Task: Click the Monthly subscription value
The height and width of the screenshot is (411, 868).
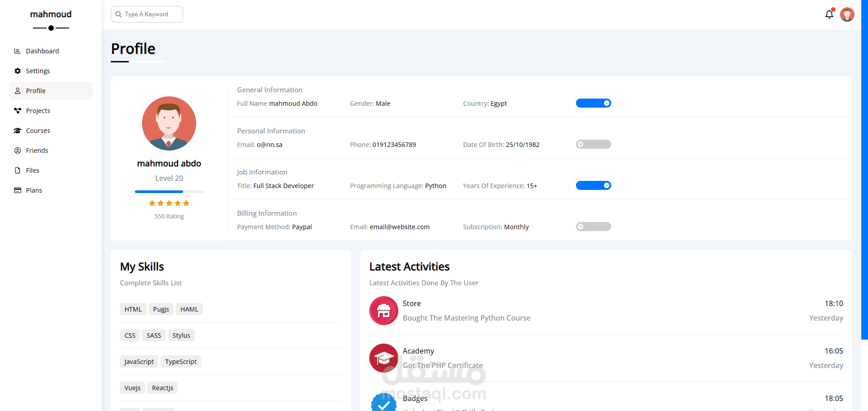Action: (516, 227)
